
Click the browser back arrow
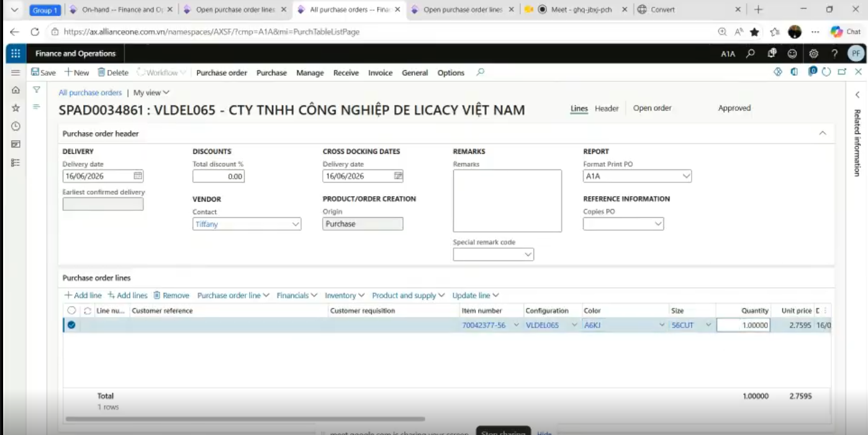(14, 32)
